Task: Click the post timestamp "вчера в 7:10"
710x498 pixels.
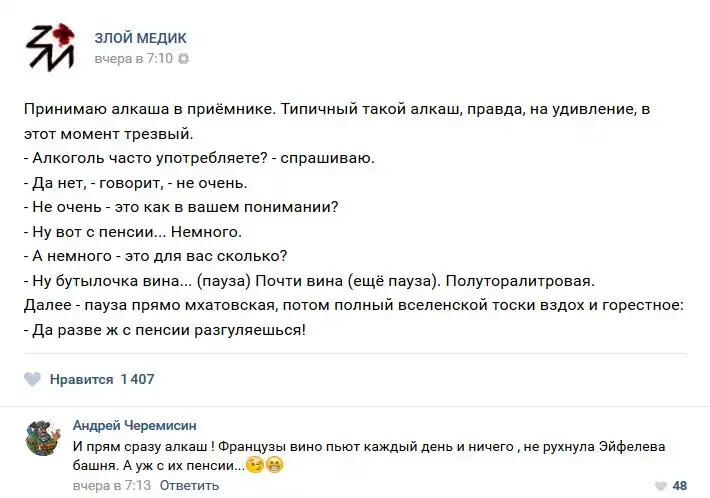Action: pos(133,59)
